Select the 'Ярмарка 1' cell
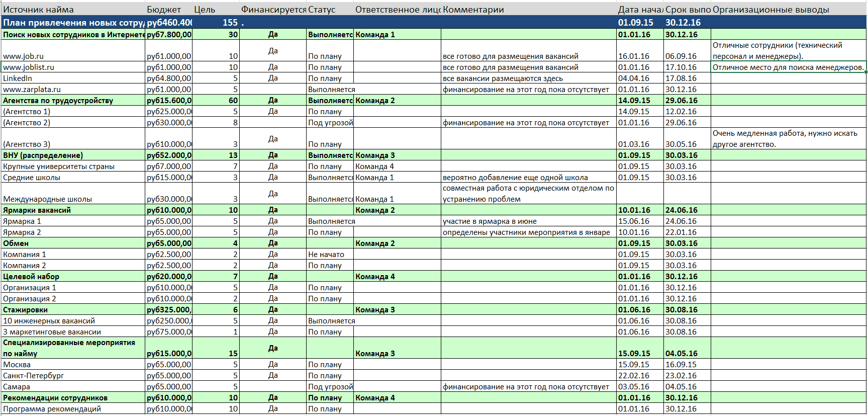 [x=73, y=221]
